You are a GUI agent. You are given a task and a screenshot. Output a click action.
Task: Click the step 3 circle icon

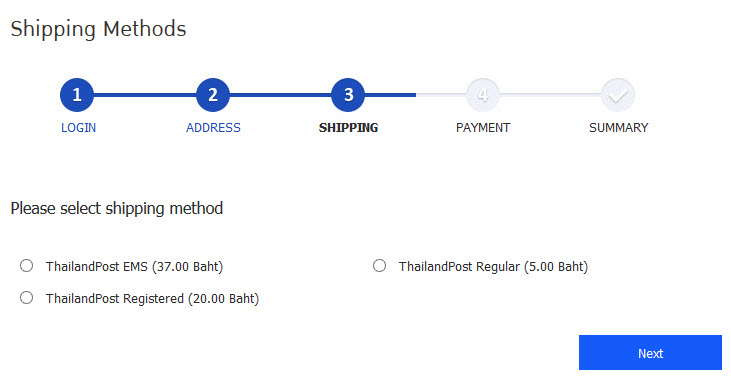[x=348, y=95]
